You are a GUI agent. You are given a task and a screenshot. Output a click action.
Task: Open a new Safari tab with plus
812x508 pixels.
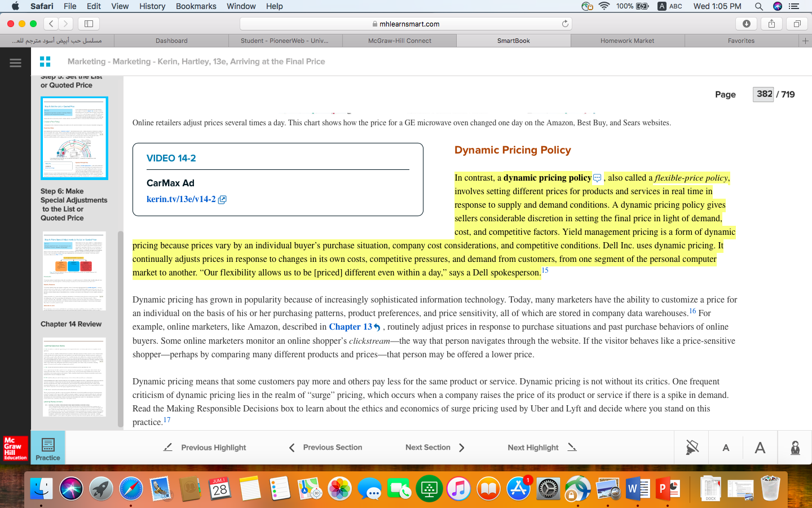(805, 41)
